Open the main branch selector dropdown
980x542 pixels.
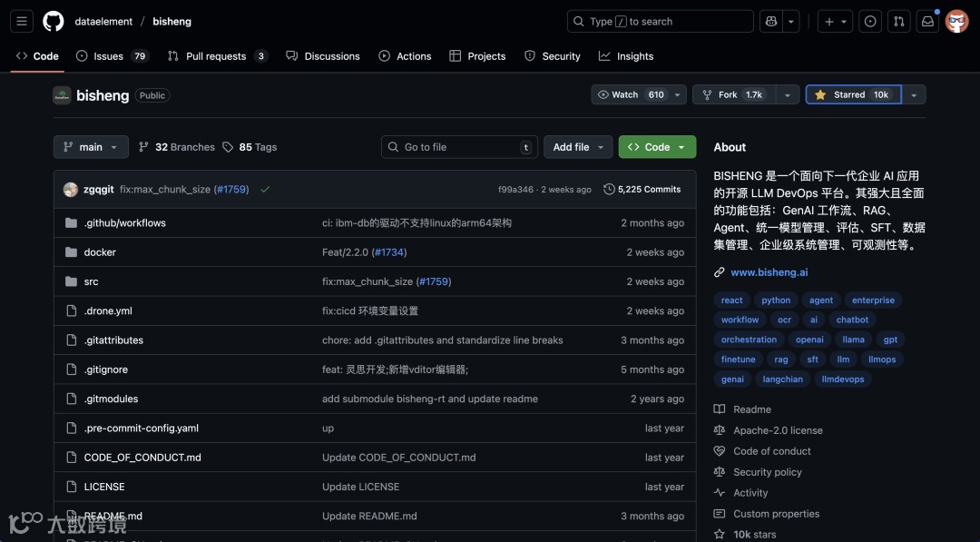point(92,147)
